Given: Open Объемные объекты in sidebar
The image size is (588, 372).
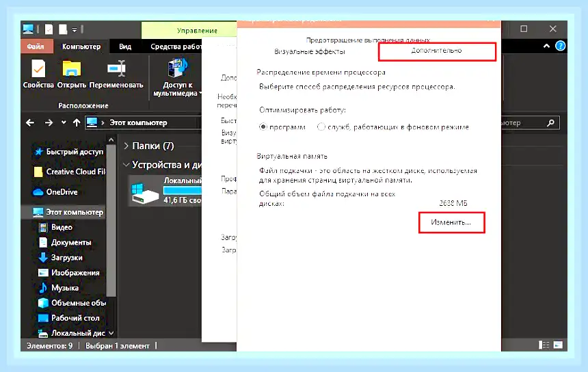Looking at the screenshot, I should (72, 303).
